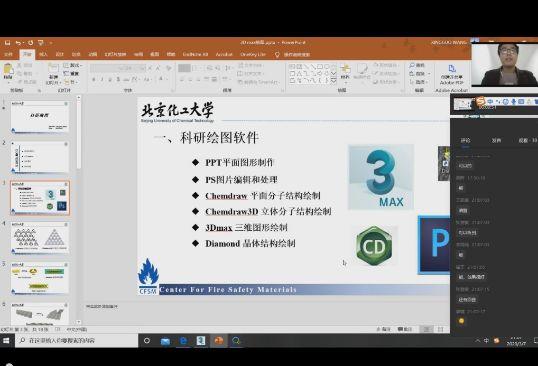Click the Undo arrow icon
The image size is (538, 366).
pyautogui.click(x=18, y=43)
